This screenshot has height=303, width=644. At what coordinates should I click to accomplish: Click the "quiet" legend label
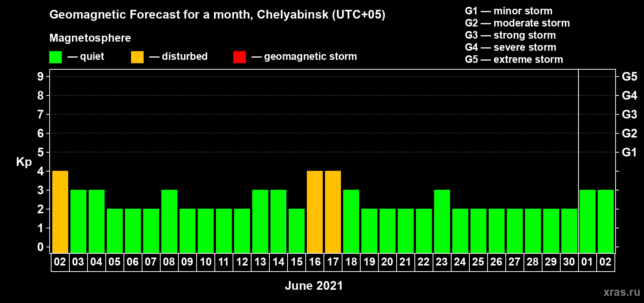point(92,56)
